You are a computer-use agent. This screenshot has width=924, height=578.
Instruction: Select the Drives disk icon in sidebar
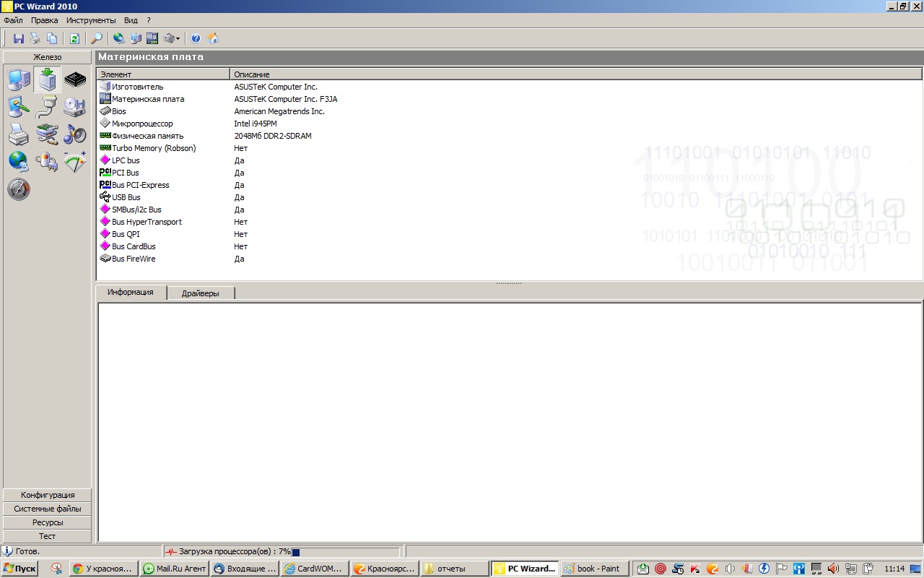point(75,107)
